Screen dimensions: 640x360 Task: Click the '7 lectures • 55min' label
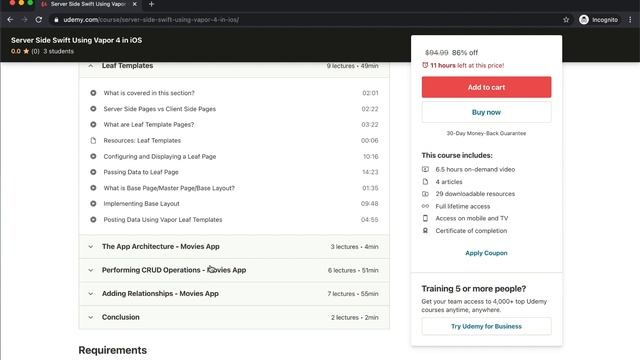pyautogui.click(x=353, y=294)
